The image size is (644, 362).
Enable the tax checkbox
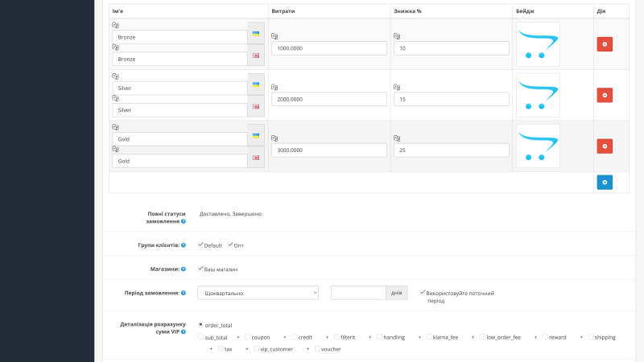coord(221,348)
